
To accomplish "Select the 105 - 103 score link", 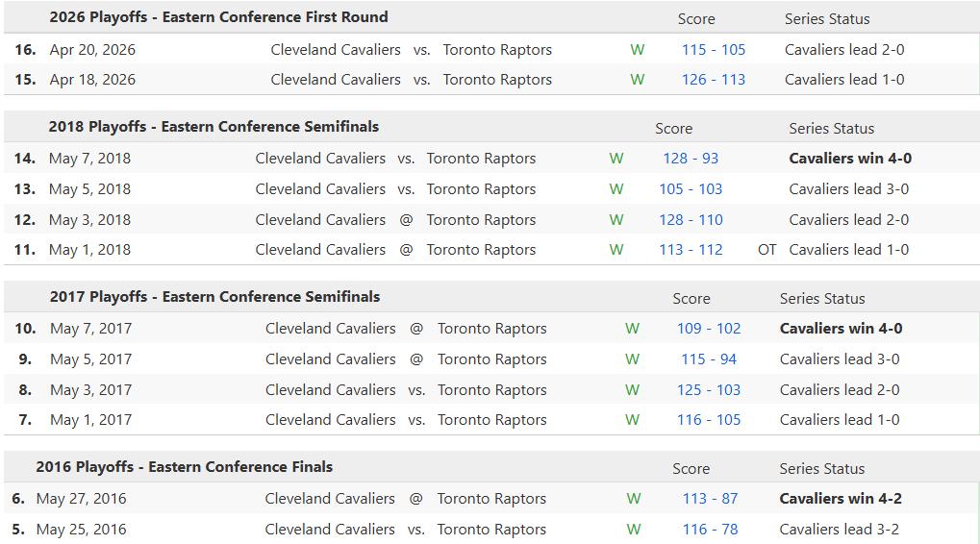I will 691,189.
